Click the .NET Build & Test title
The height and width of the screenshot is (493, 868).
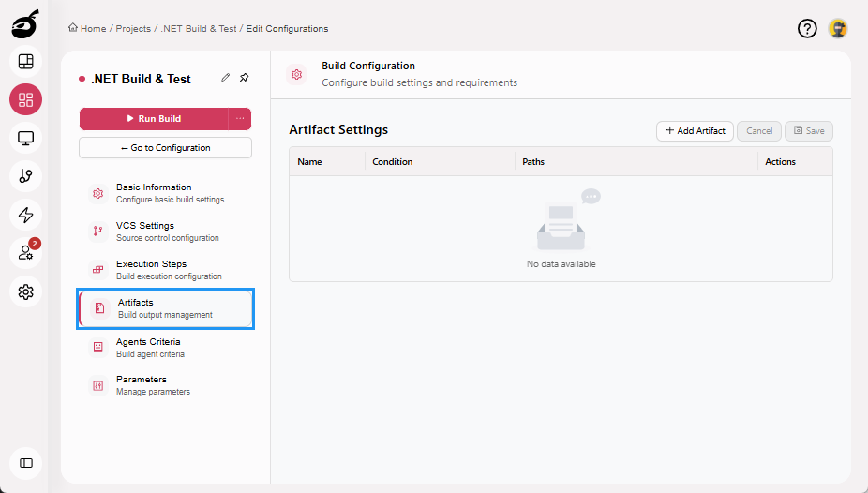tap(141, 79)
